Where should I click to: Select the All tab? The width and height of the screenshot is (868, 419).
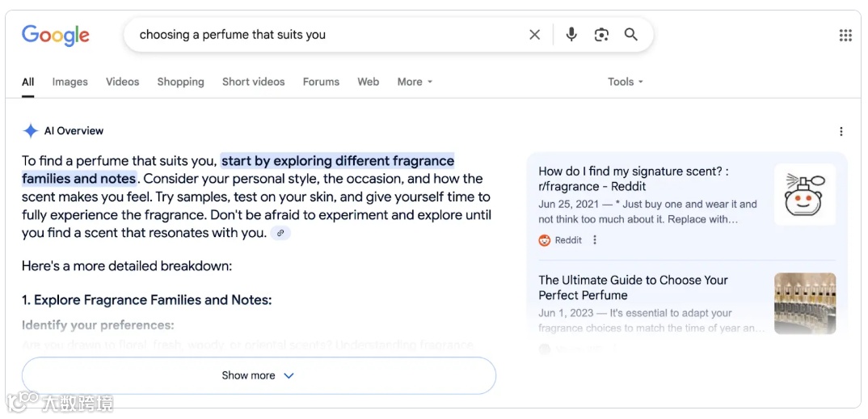tap(27, 82)
